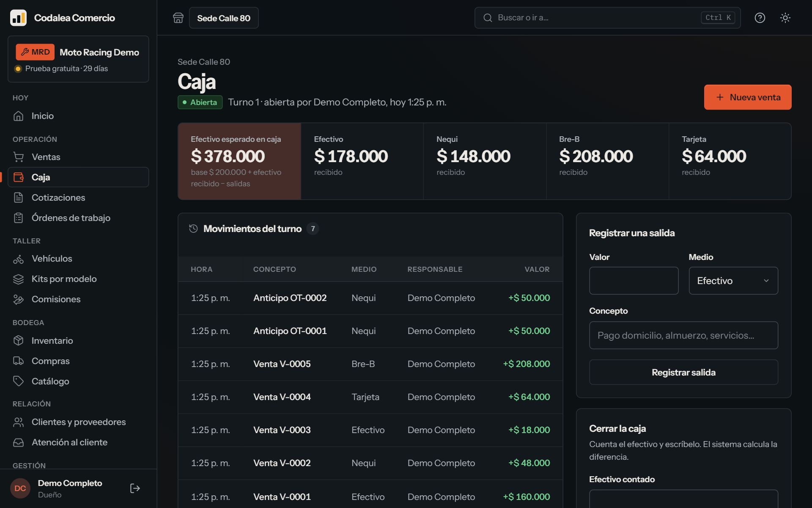The image size is (812, 508).
Task: Focus the Valor input field
Action: click(634, 281)
